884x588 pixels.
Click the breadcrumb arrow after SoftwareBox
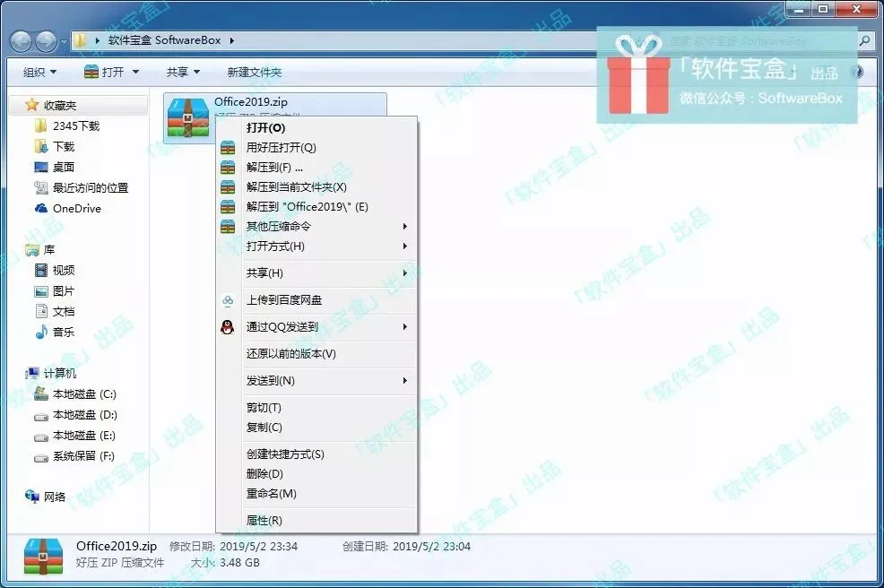click(x=231, y=40)
